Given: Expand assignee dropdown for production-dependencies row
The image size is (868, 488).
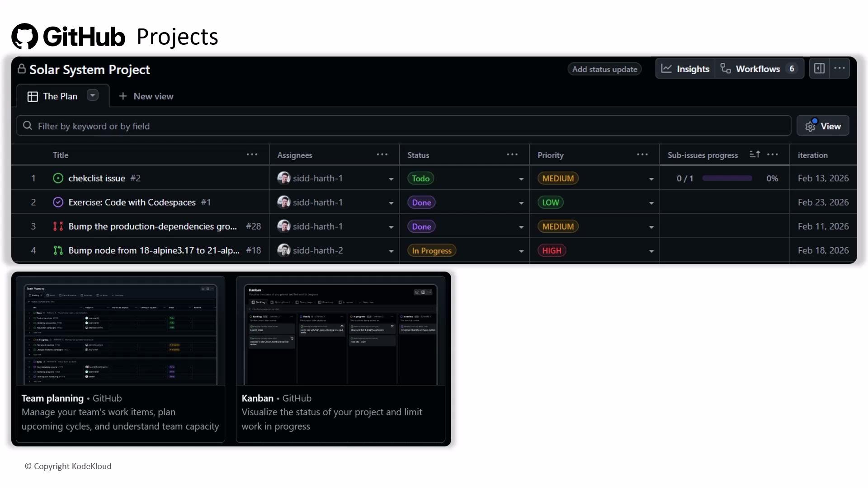Looking at the screenshot, I should (391, 227).
